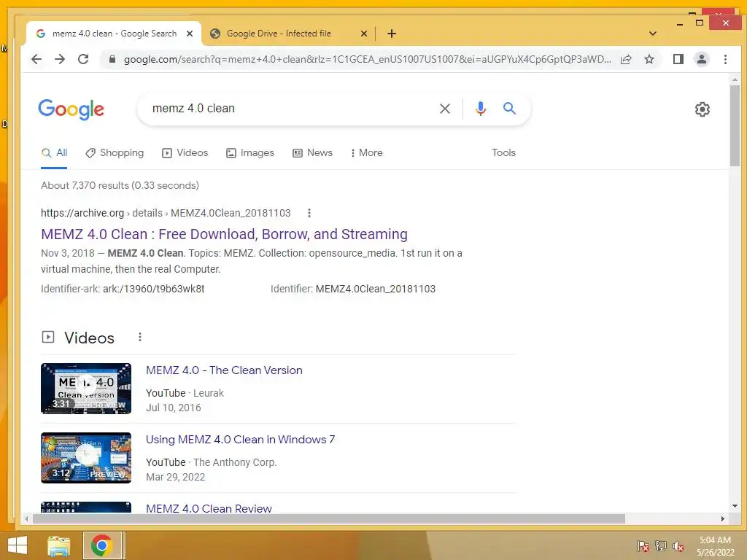The height and width of the screenshot is (560, 747).
Task: Open MEMZ 4.0 - The Clean Version video
Action: tap(224, 370)
